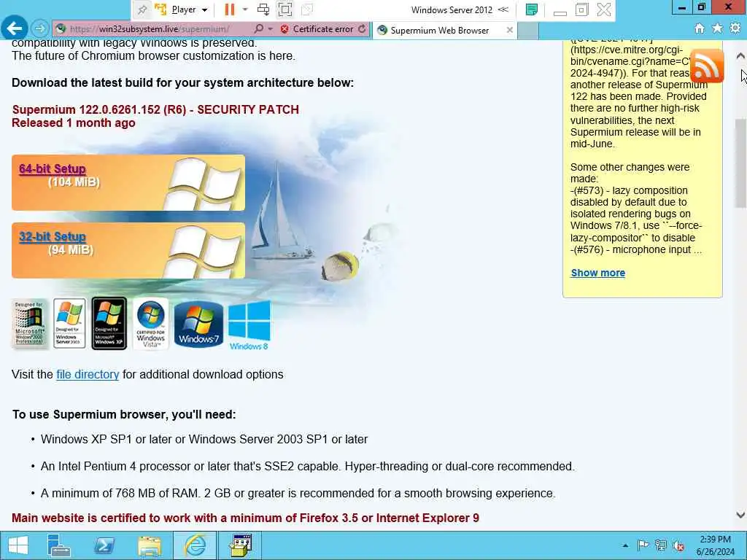This screenshot has height=560, width=747.
Task: Open the Windows Start button
Action: pyautogui.click(x=18, y=545)
